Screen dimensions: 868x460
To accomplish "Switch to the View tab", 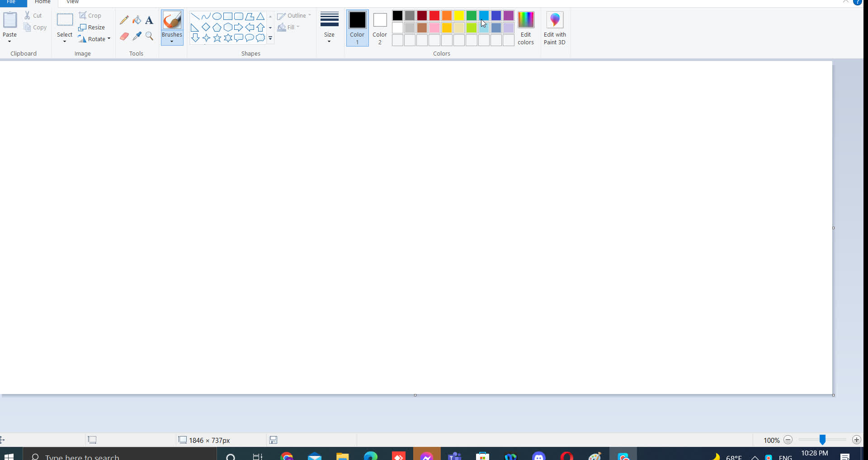I will coord(72,2).
